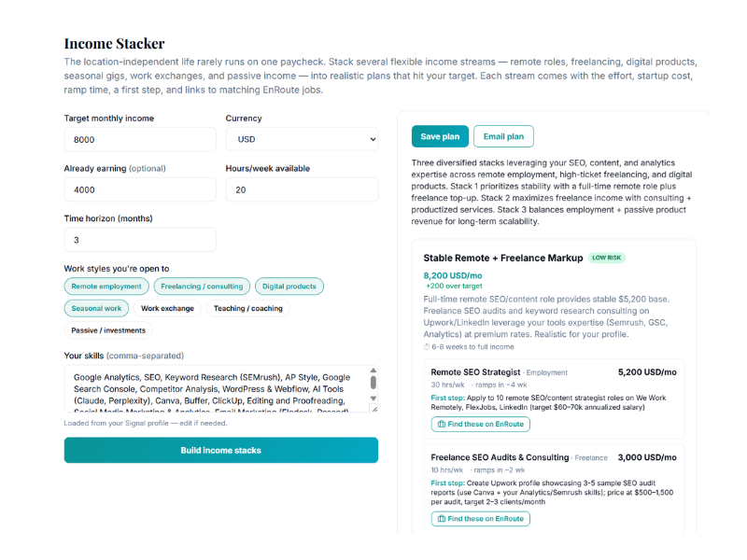The image size is (747, 560).
Task: Click the Income Stacker page heading
Action: coord(114,44)
